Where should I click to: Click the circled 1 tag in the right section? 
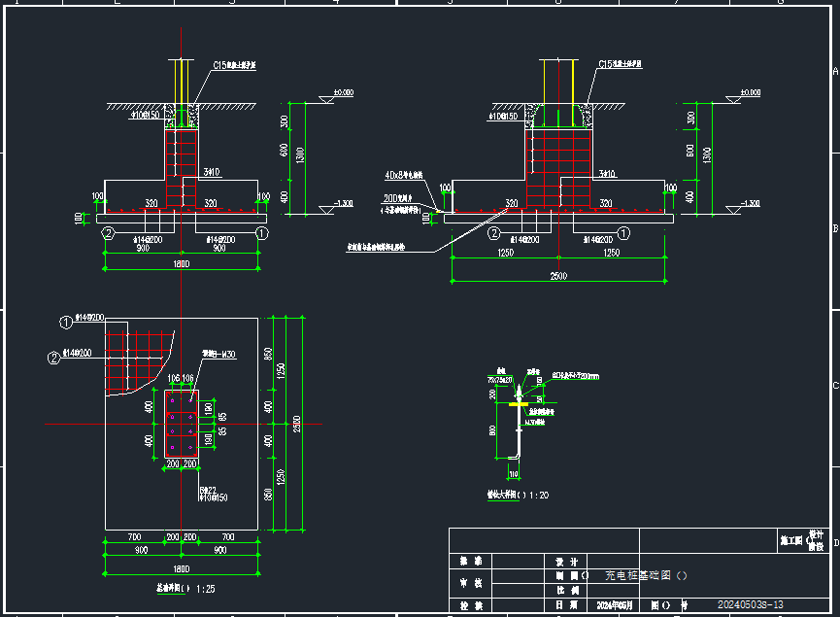coord(624,233)
